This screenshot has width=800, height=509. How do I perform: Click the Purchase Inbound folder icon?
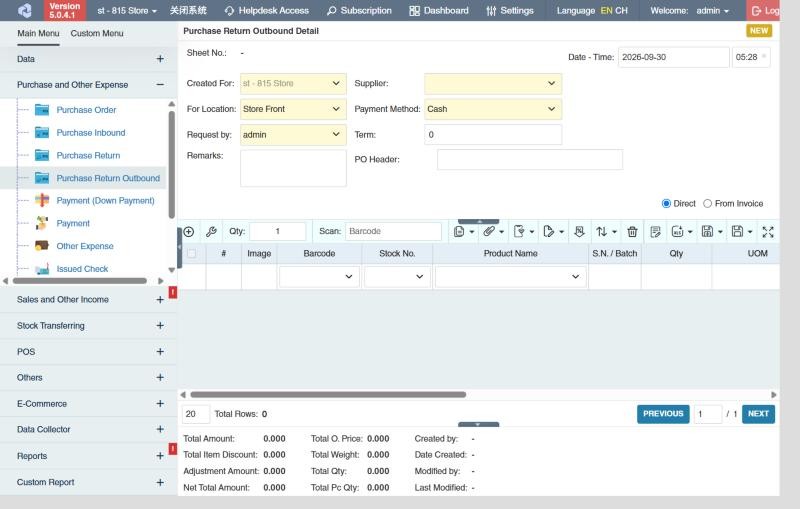click(42, 133)
